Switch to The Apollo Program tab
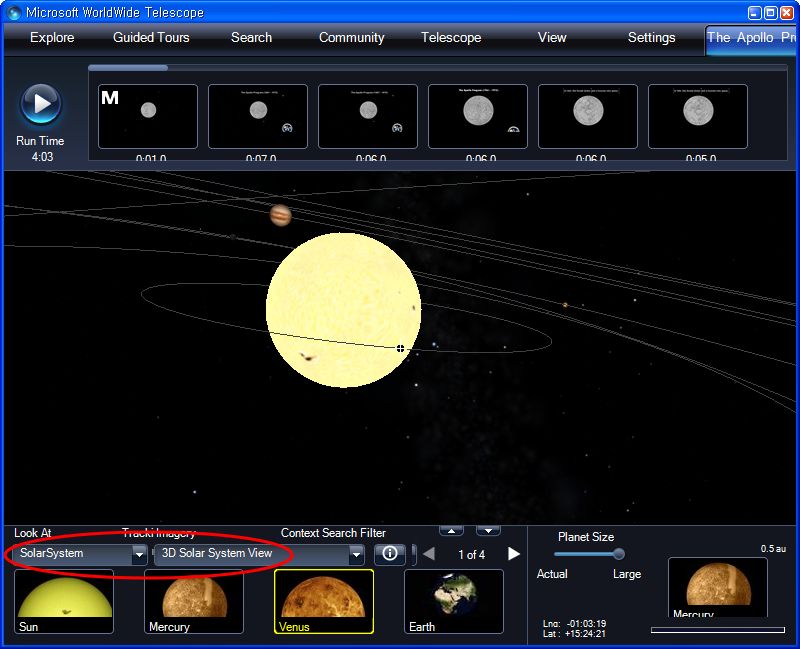The width and height of the screenshot is (800, 649). click(751, 38)
